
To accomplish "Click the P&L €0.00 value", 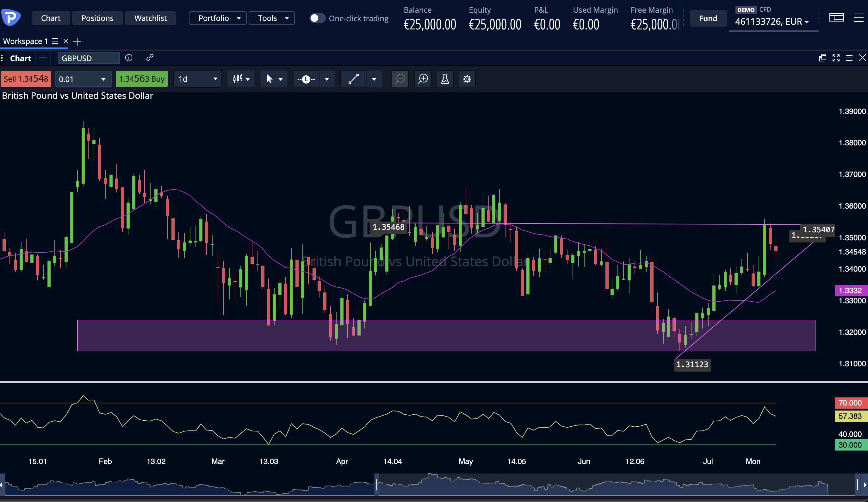I will click(547, 24).
